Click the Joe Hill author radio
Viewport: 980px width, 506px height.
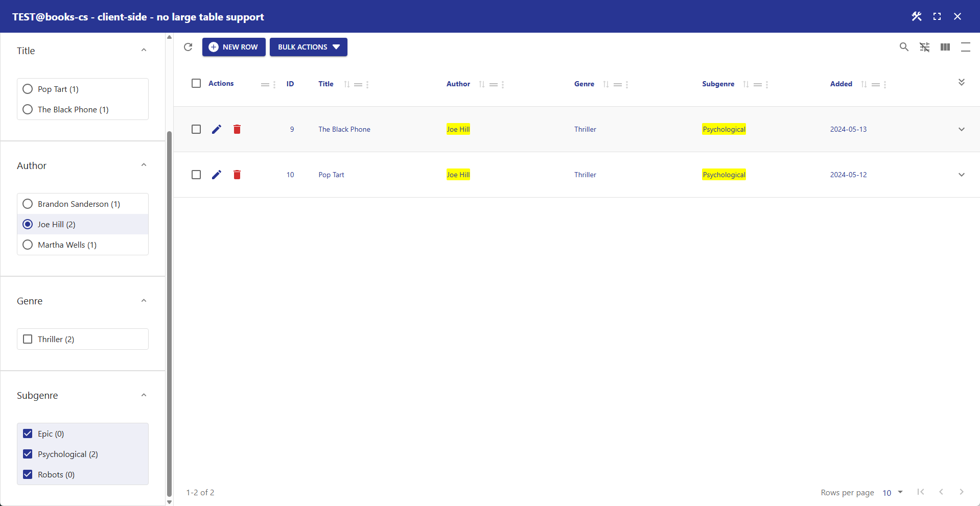[x=28, y=224]
